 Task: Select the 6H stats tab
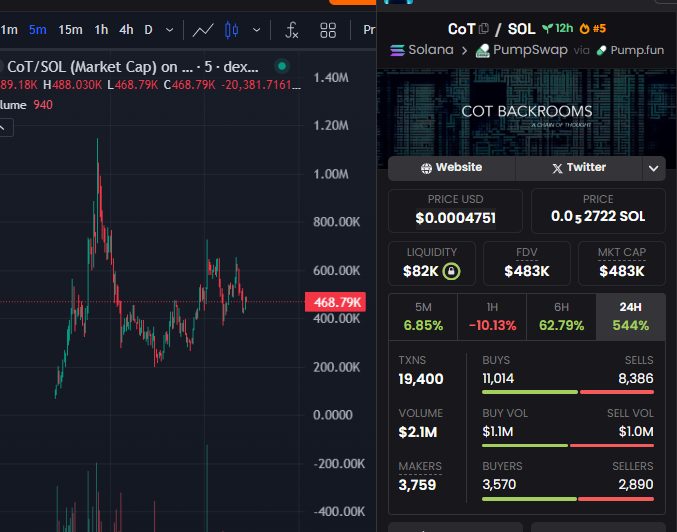coord(561,317)
